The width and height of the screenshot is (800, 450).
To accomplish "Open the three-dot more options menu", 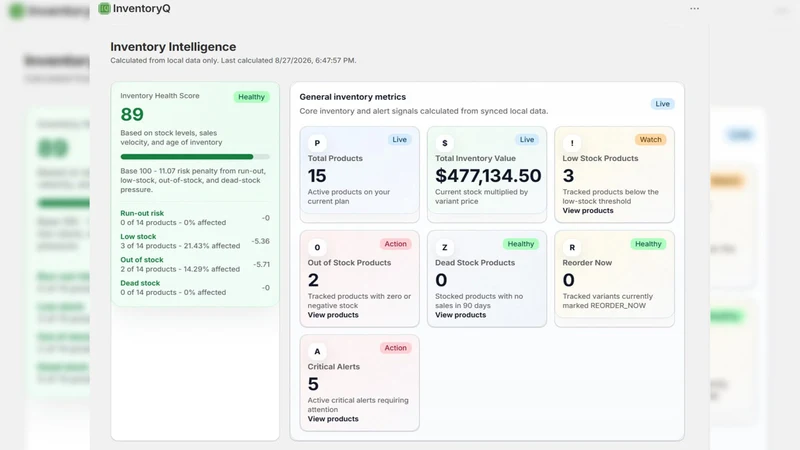I will [694, 8].
